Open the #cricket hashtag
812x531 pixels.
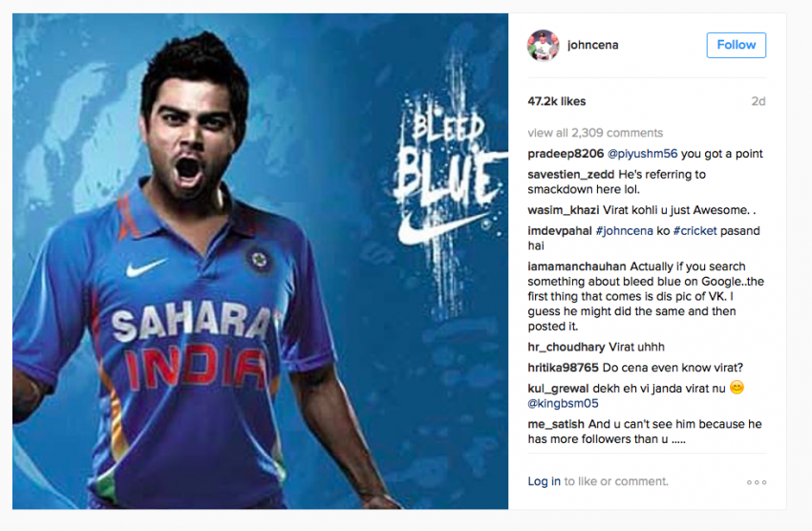(x=694, y=231)
